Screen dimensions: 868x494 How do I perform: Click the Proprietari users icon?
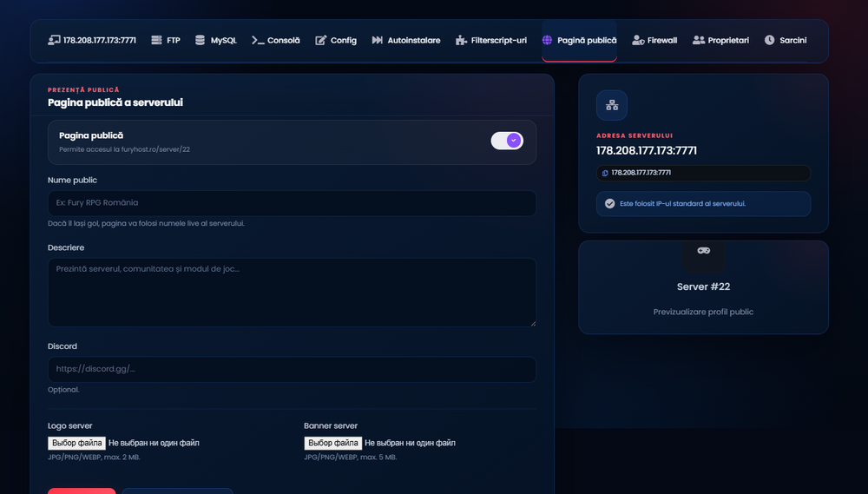[699, 40]
